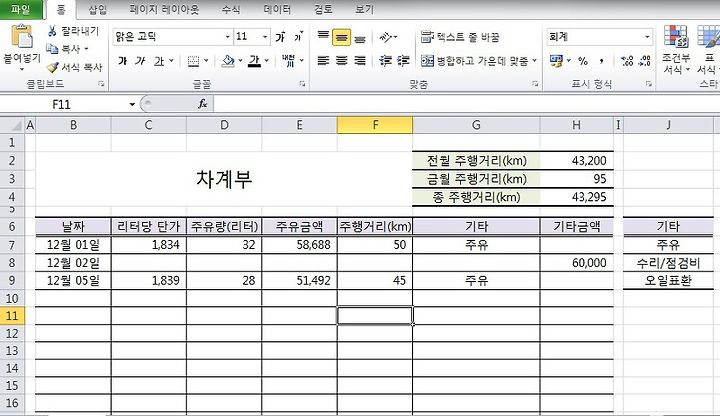Open font group dialog launcher
Screen dimensions: 720x416
coord(302,84)
